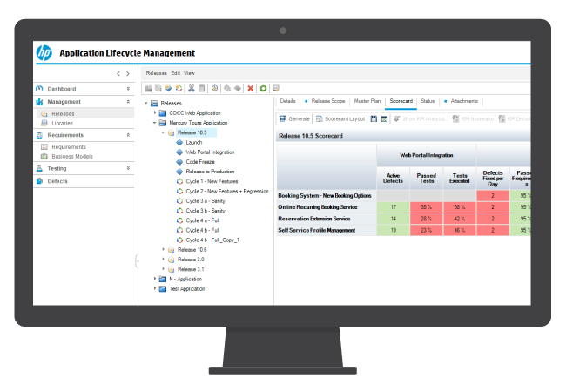Screen dimensions: 566x392
Task: Select the Cycle 4 b - Full_Copy_1 item
Action: pyautogui.click(x=212, y=240)
